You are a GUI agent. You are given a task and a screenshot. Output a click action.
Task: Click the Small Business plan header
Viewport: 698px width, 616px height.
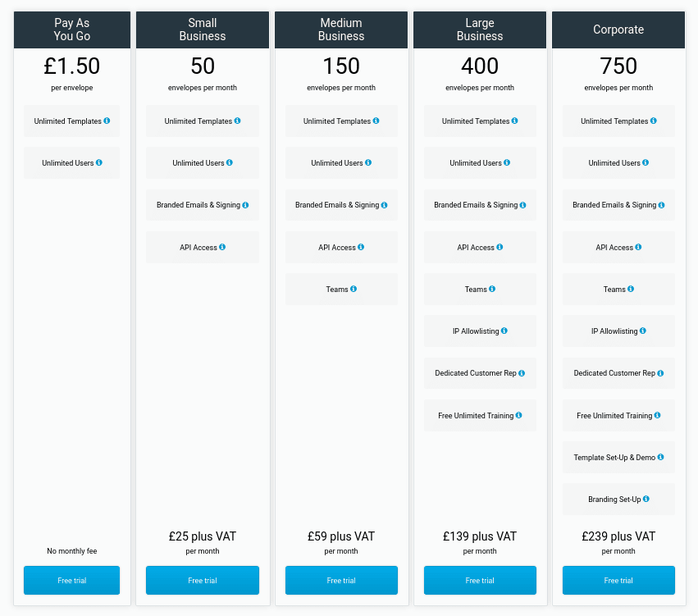click(203, 30)
